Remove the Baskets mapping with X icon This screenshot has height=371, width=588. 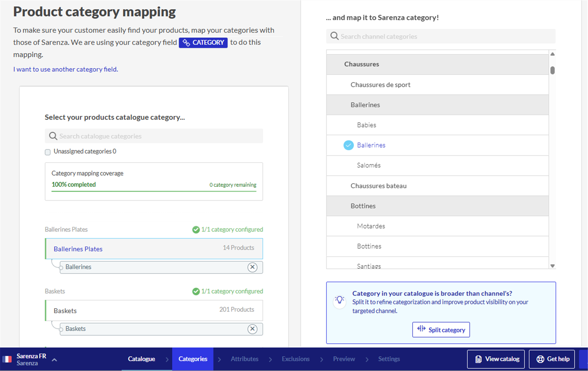[252, 329]
